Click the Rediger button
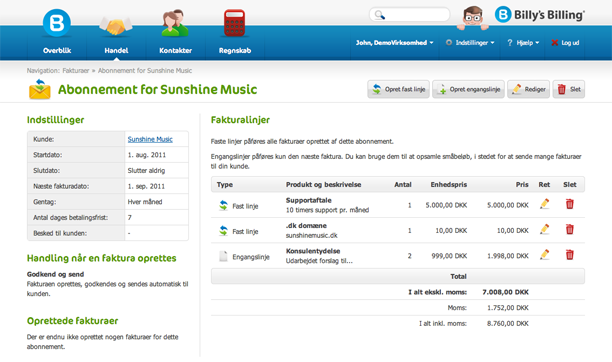The image size is (612, 362). tap(528, 89)
